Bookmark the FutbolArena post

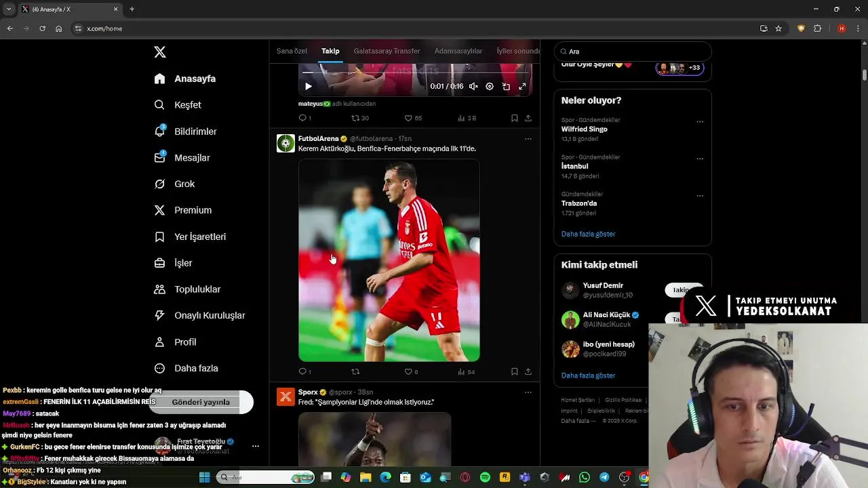pyautogui.click(x=514, y=371)
